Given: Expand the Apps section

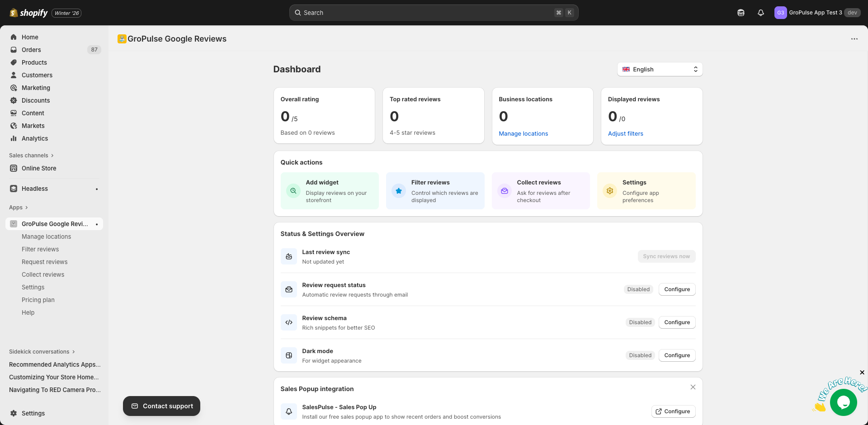Looking at the screenshot, I should point(18,207).
